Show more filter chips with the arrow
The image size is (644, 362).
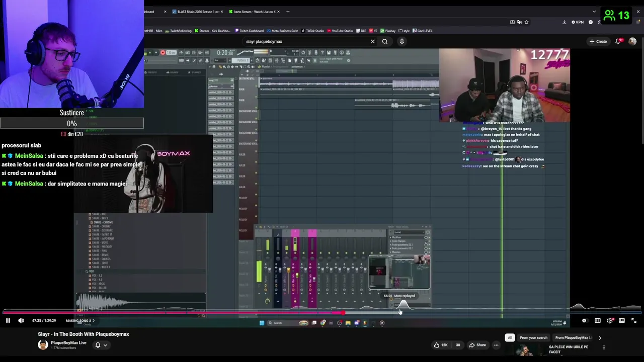tap(600, 338)
